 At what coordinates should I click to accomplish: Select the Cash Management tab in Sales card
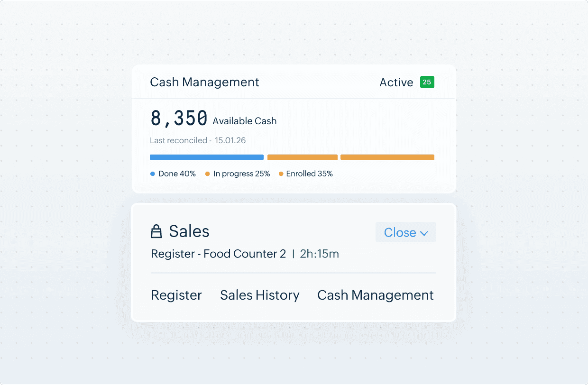tap(376, 295)
